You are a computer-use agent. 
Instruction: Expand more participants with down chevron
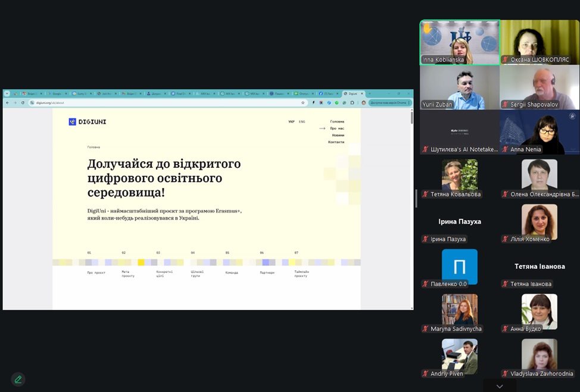(x=500, y=387)
